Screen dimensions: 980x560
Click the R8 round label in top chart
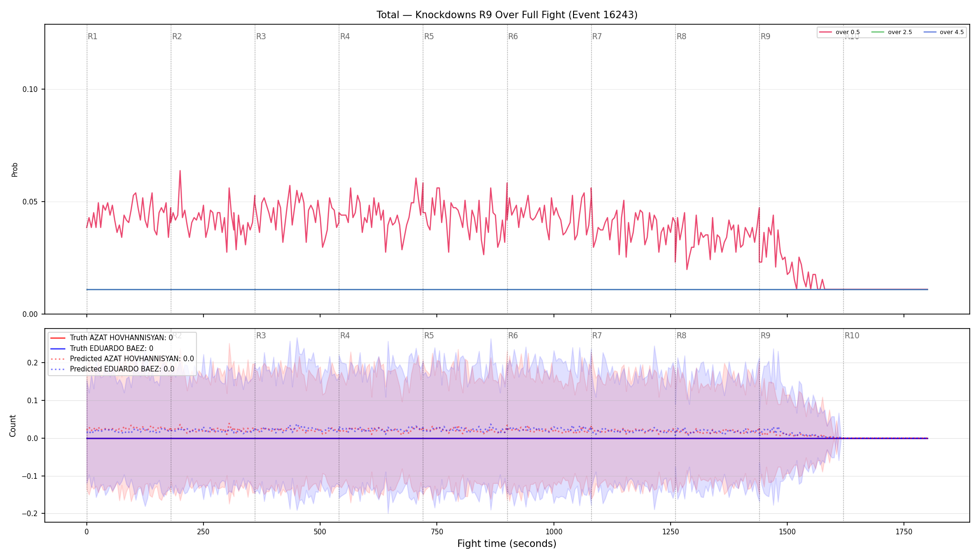click(681, 36)
